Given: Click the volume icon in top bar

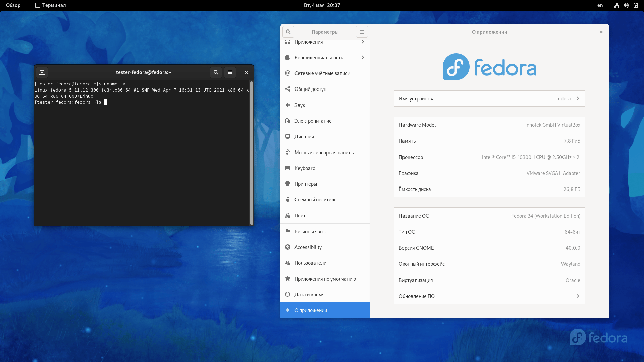Looking at the screenshot, I should tap(626, 5).
